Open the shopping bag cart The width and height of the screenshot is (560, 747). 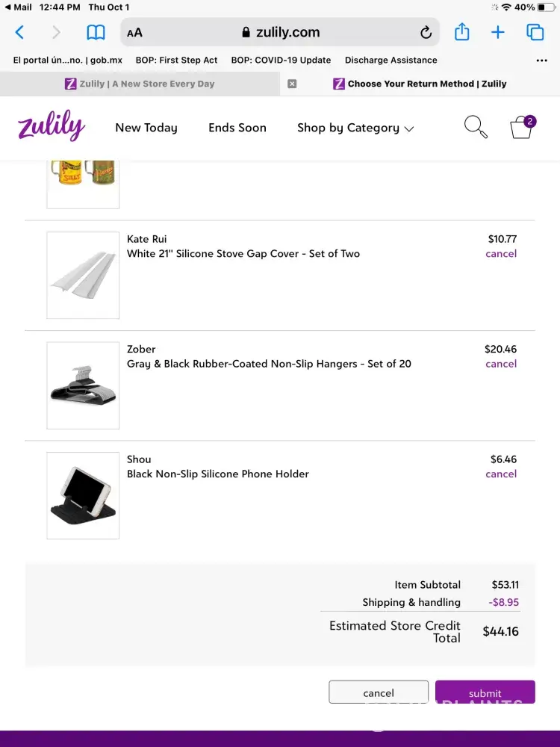(522, 128)
